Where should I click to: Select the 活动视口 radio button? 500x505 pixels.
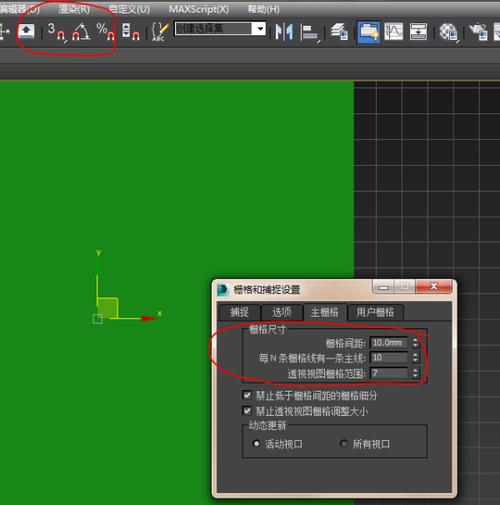click(x=256, y=444)
